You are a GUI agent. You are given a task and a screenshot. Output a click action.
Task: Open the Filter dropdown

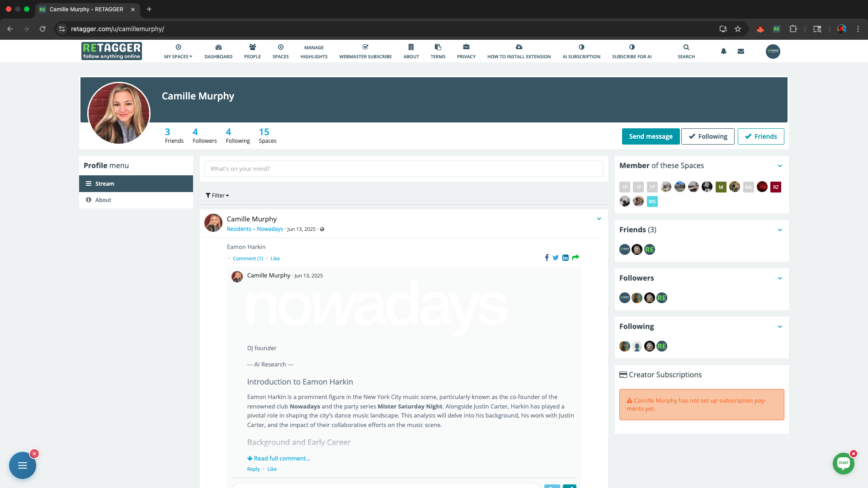click(x=217, y=196)
